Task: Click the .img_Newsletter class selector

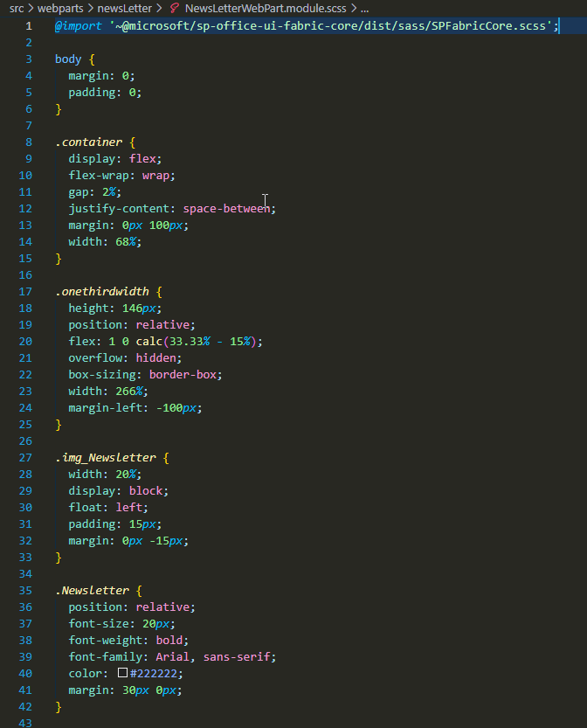Action: point(106,458)
